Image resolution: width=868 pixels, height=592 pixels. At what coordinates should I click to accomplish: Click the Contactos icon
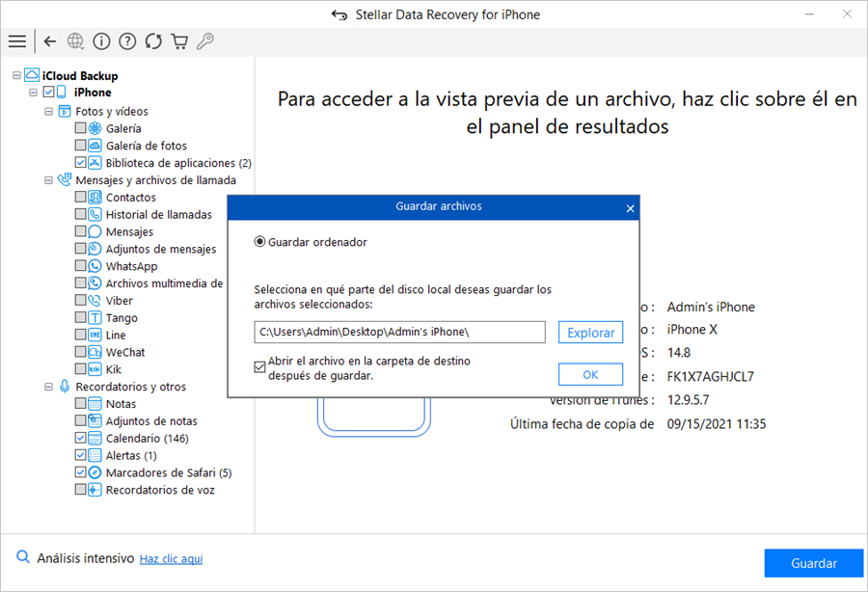point(95,197)
